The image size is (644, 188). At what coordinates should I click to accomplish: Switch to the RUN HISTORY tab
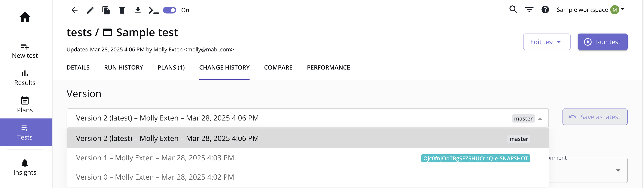123,67
